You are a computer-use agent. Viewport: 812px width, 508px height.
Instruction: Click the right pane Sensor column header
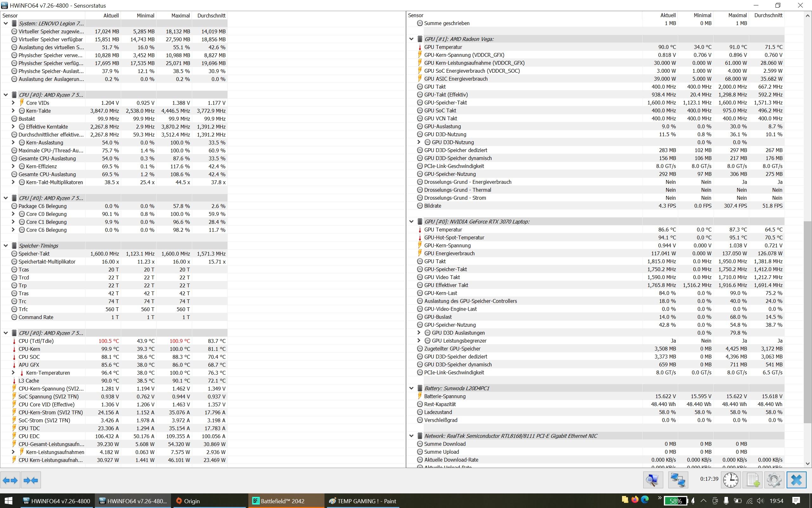click(524, 16)
